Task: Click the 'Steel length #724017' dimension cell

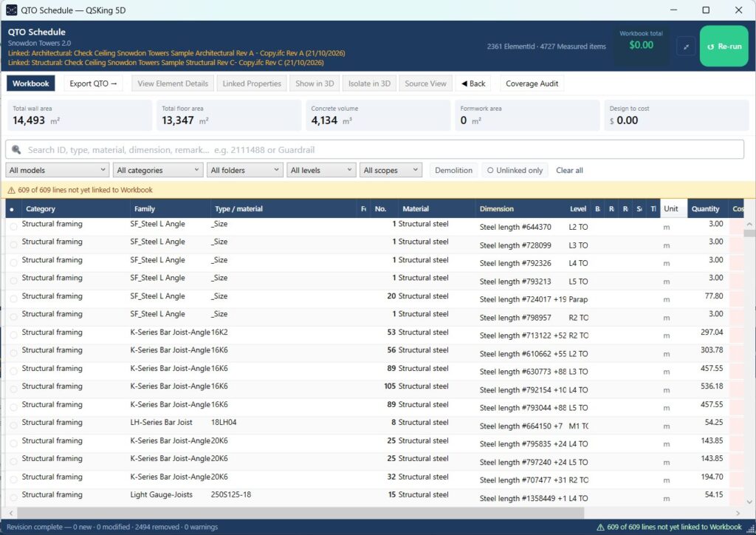Action: tap(523, 299)
